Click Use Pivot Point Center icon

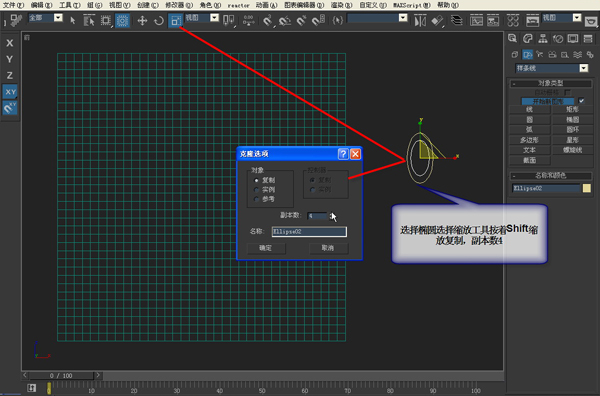[228, 20]
